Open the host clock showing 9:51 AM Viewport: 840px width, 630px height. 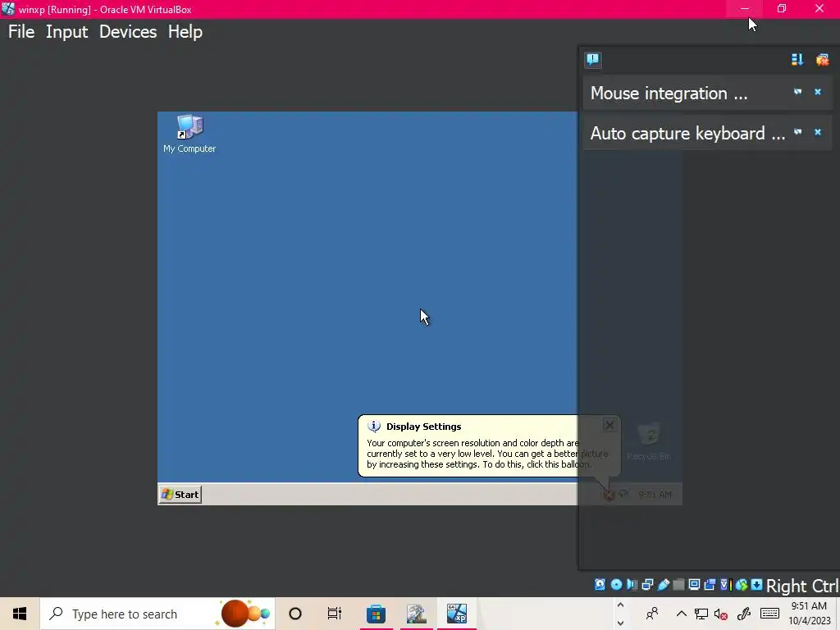pyautogui.click(x=809, y=614)
